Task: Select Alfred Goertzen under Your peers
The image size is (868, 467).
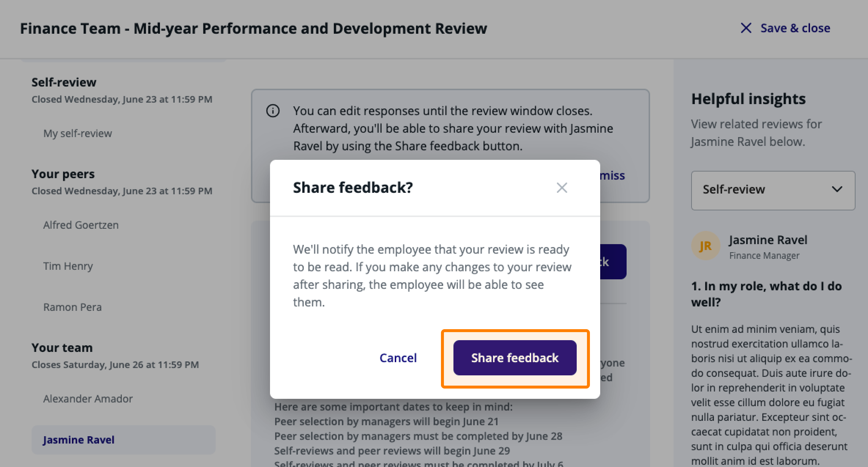Action: click(x=81, y=225)
